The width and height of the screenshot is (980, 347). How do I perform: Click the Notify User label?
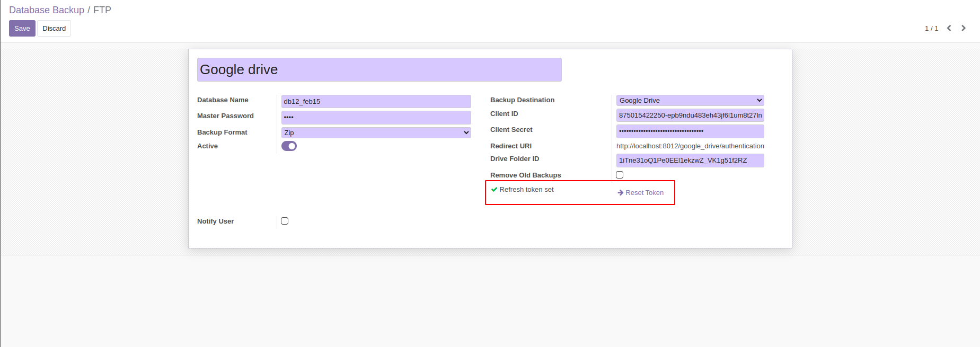click(x=215, y=221)
